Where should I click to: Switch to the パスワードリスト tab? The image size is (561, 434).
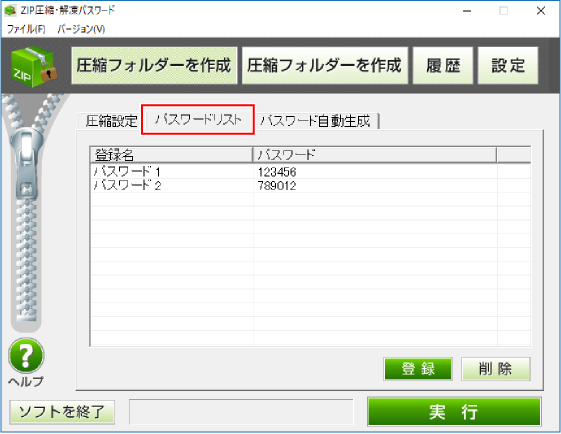point(198,120)
